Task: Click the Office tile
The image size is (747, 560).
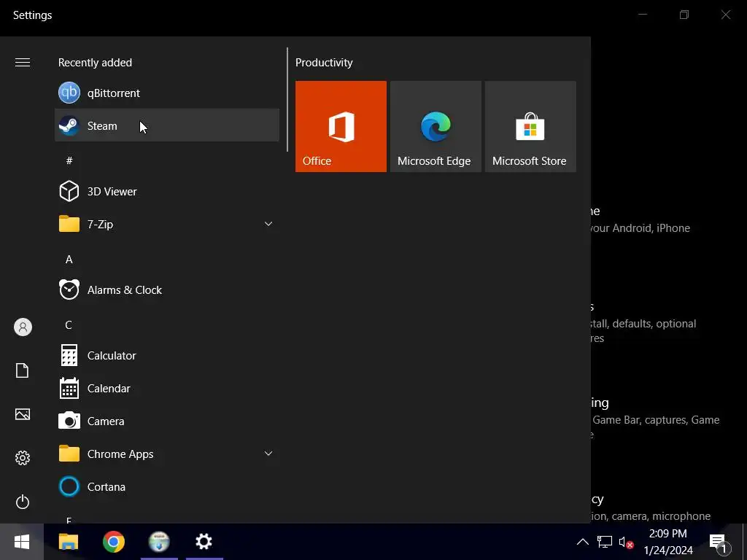Action: pos(341,126)
